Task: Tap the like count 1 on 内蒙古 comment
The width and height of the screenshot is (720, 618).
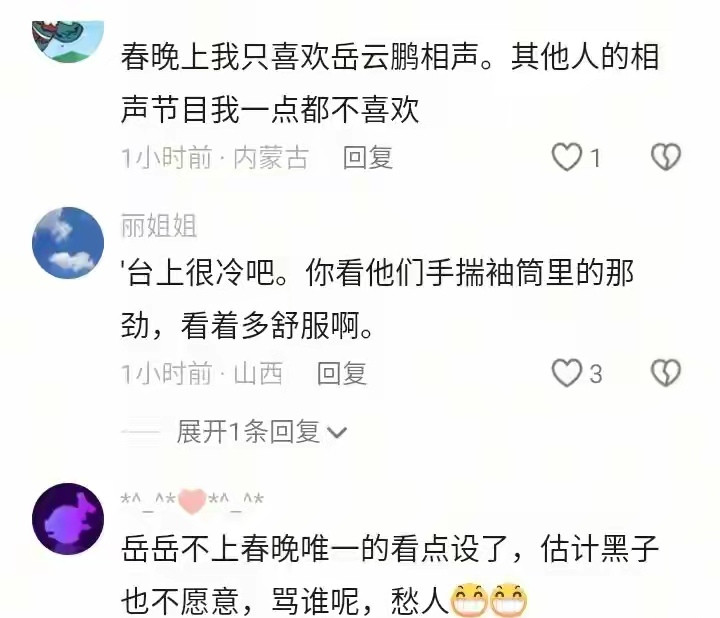Action: click(x=595, y=158)
